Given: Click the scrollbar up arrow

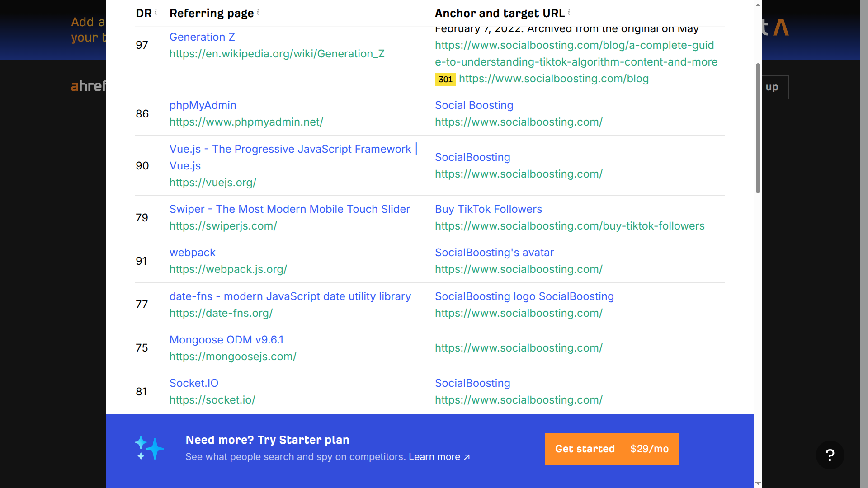Looking at the screenshot, I should click(x=758, y=5).
